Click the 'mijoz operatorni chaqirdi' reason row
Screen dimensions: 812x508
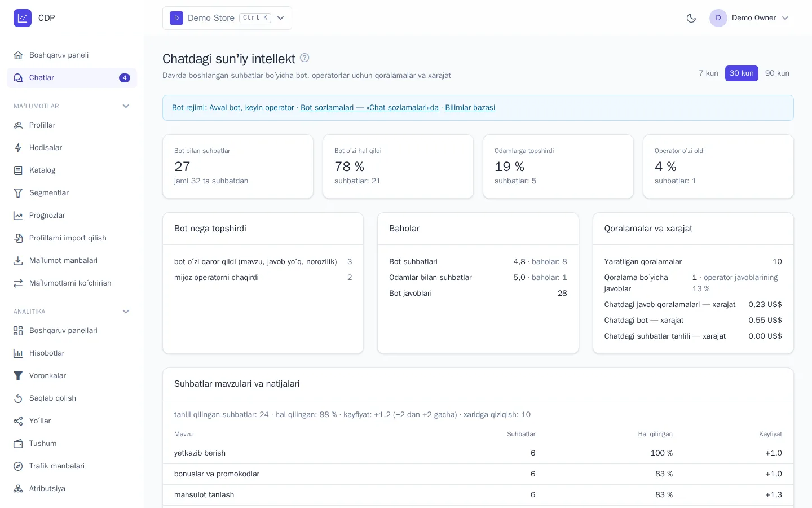263,278
